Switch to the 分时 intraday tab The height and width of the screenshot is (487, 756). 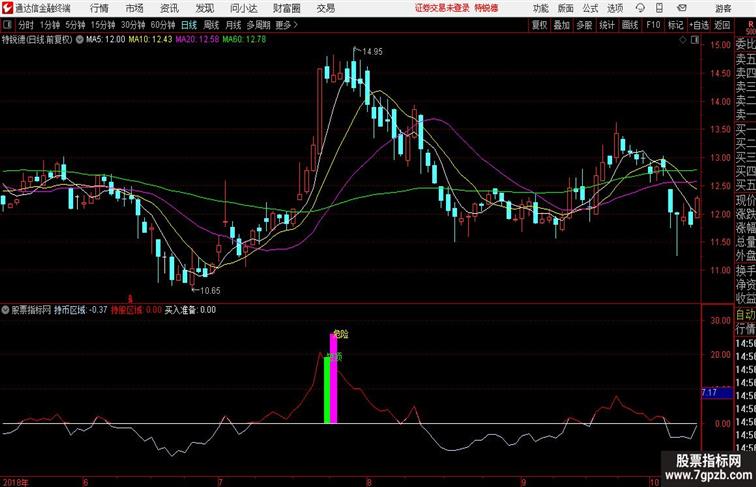[x=26, y=25]
